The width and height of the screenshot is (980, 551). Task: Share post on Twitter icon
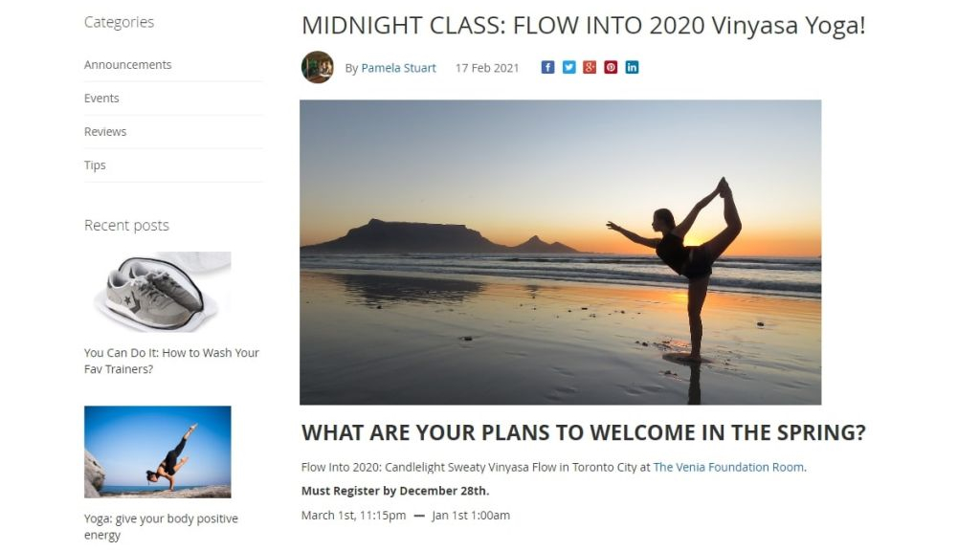(568, 68)
